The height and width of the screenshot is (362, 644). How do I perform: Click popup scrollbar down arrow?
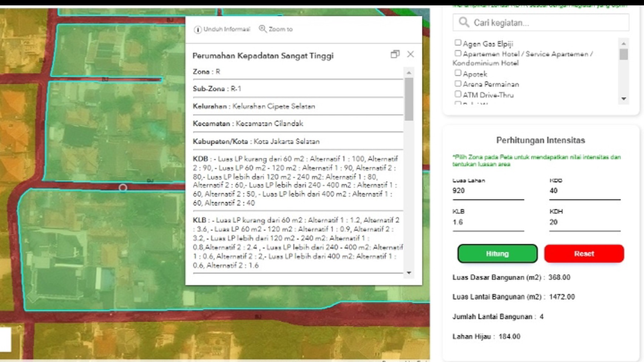click(x=409, y=273)
